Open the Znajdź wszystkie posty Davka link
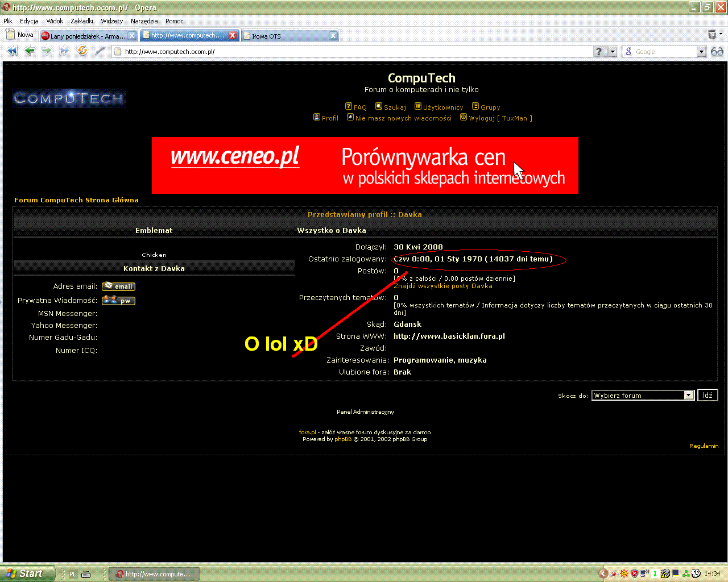The image size is (728, 582). tap(442, 286)
